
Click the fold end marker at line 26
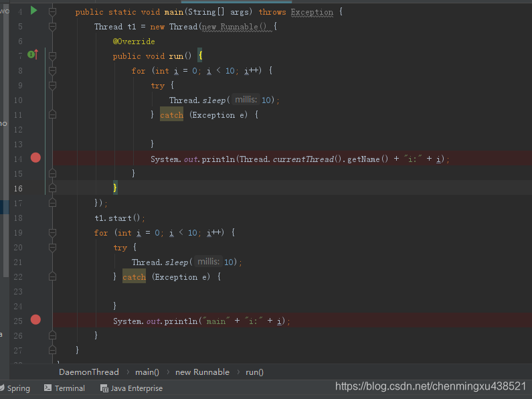[x=52, y=335]
